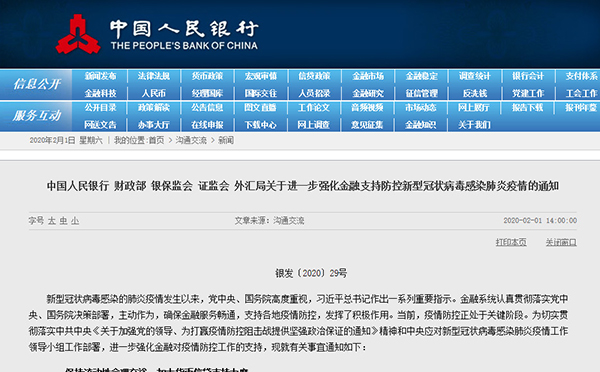Open the 办事大厅 service item
Viewport: 600px width, 372px height.
click(154, 125)
